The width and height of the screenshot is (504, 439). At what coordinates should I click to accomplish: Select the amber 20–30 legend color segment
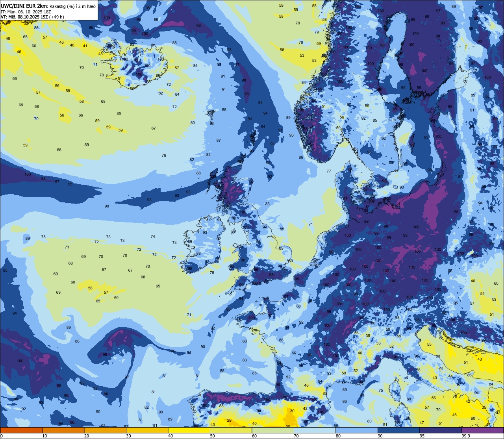point(105,430)
